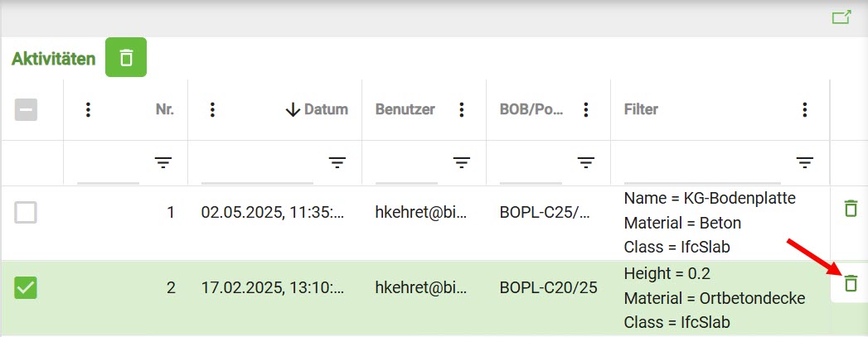Click the green delete button beside Aktivitäten
Viewport: 868px width, 337px height.
pyautogui.click(x=126, y=57)
